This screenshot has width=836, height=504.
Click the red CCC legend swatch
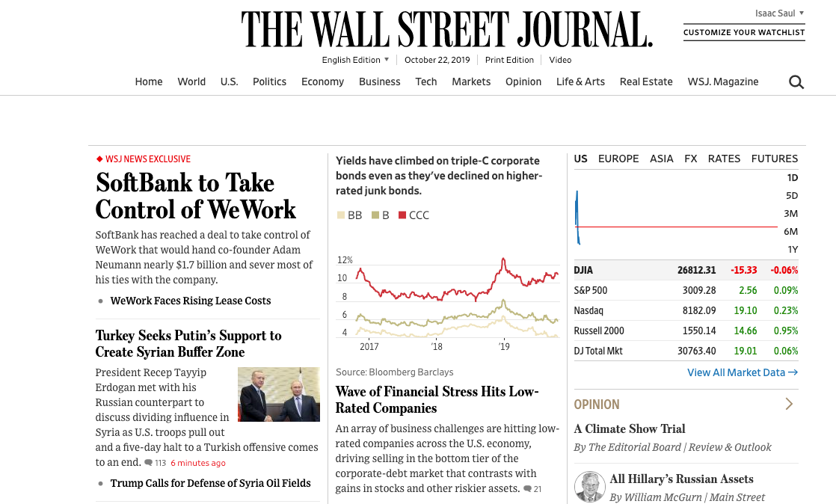[402, 215]
